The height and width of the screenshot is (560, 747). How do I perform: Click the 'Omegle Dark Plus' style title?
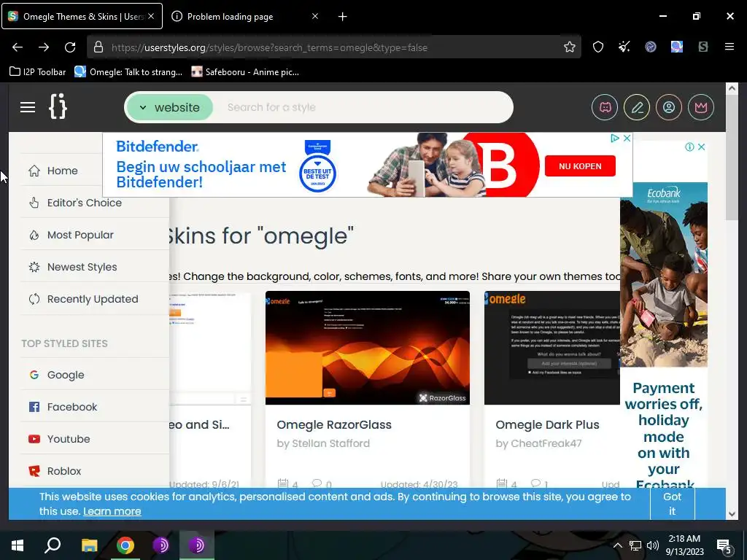coord(547,425)
